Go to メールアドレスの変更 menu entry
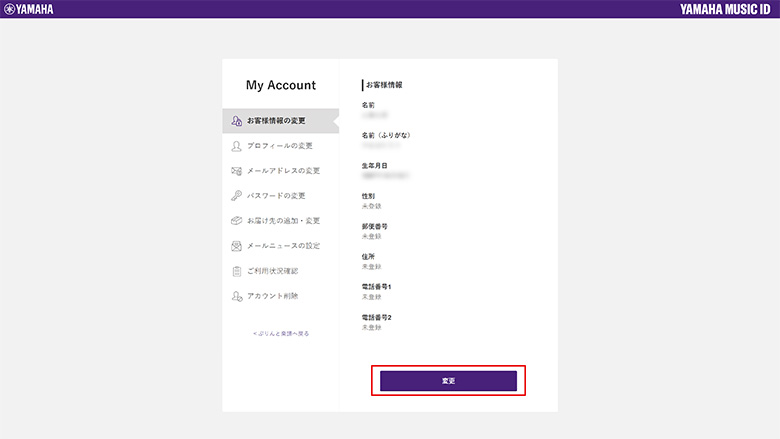The height and width of the screenshot is (439, 780). pos(284,171)
